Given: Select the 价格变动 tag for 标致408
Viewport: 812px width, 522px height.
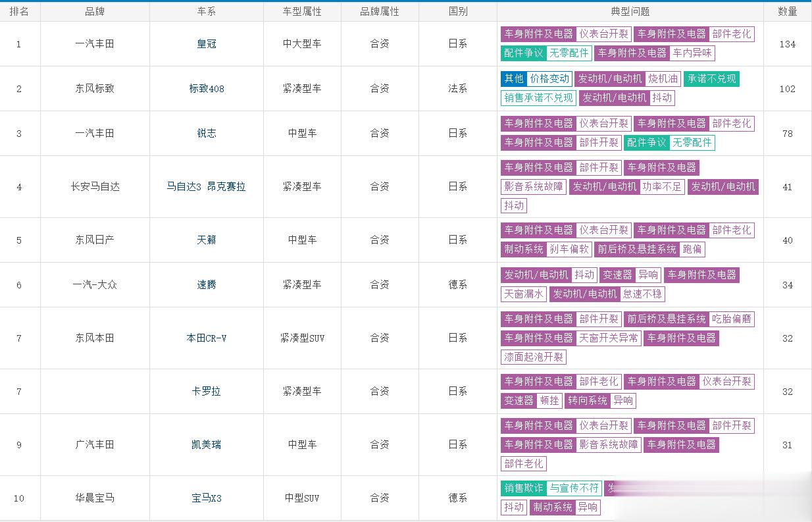Looking at the screenshot, I should tap(549, 79).
